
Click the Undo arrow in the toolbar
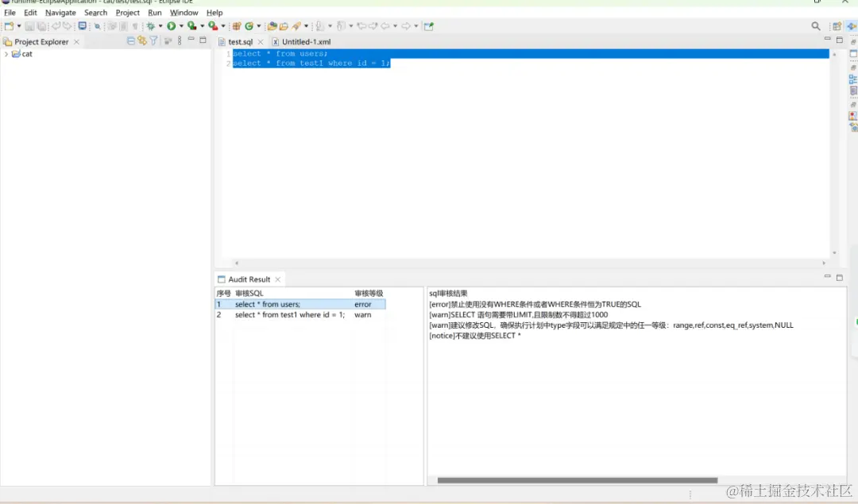56,25
